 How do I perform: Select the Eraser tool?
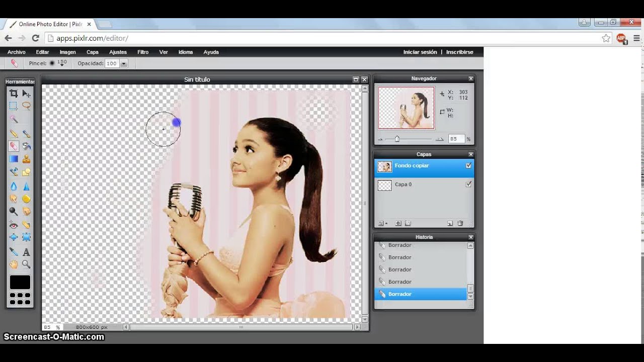point(14,146)
